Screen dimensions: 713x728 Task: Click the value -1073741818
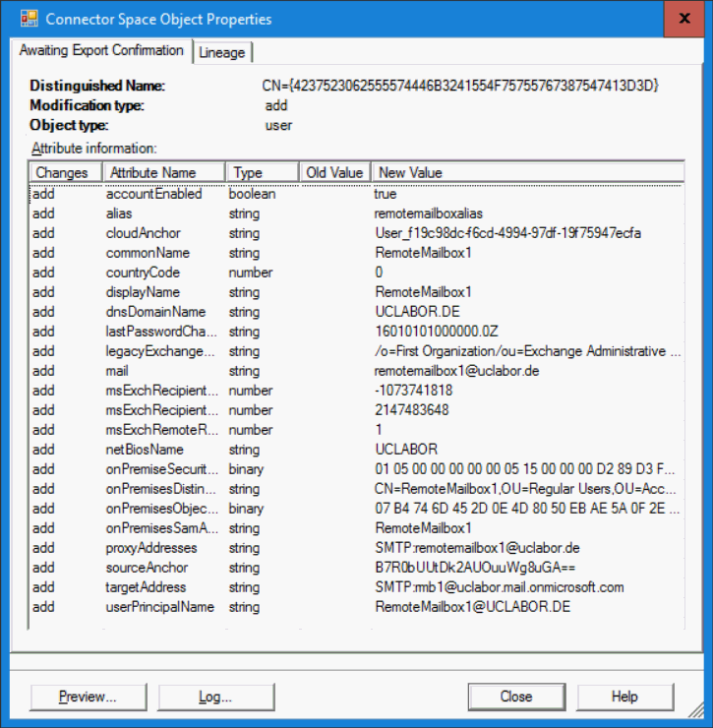[413, 391]
